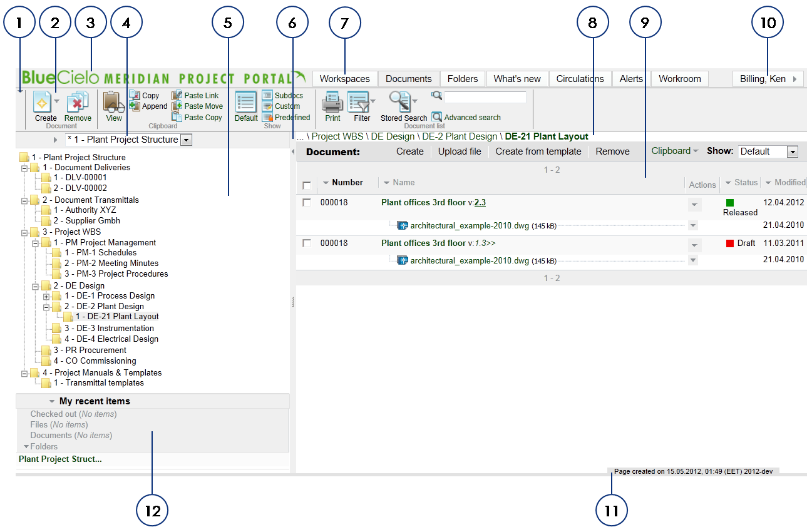Open the Circulations tab
This screenshot has width=807, height=532.
point(580,79)
